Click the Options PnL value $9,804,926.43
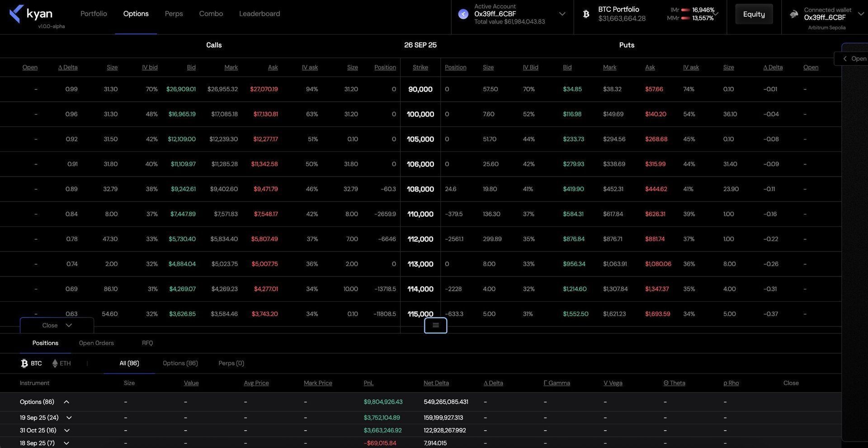This screenshot has width=868, height=448. 383,402
